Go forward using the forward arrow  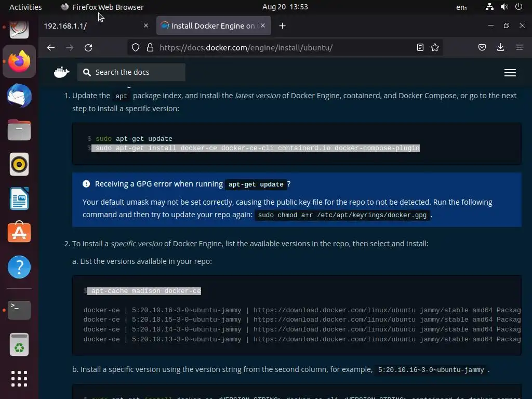[x=70, y=47]
